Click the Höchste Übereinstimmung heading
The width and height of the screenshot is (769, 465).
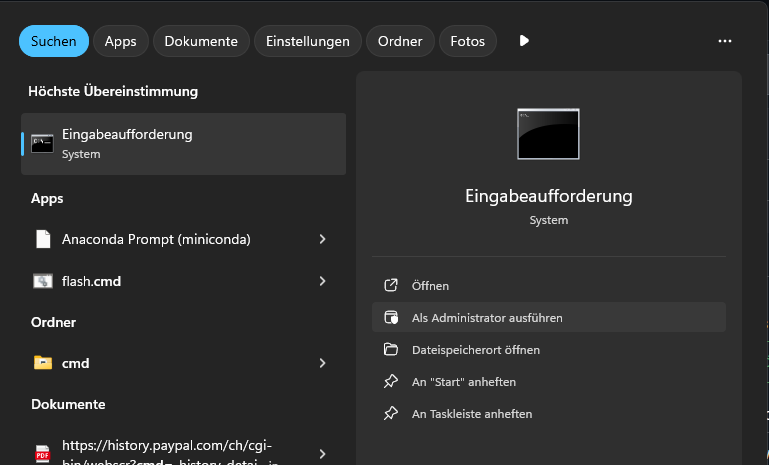tap(113, 91)
